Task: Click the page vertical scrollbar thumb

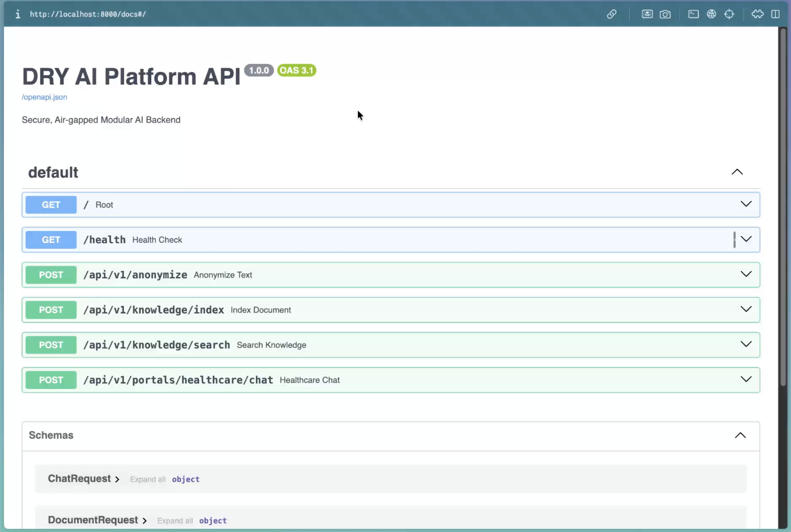Action: click(783, 207)
